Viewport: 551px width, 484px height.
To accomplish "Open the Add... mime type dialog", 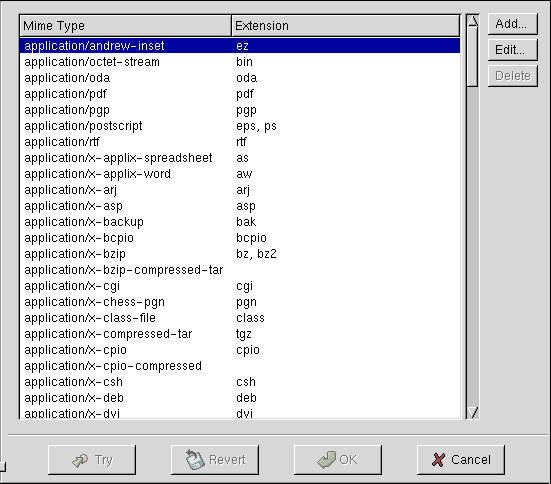I will click(512, 24).
